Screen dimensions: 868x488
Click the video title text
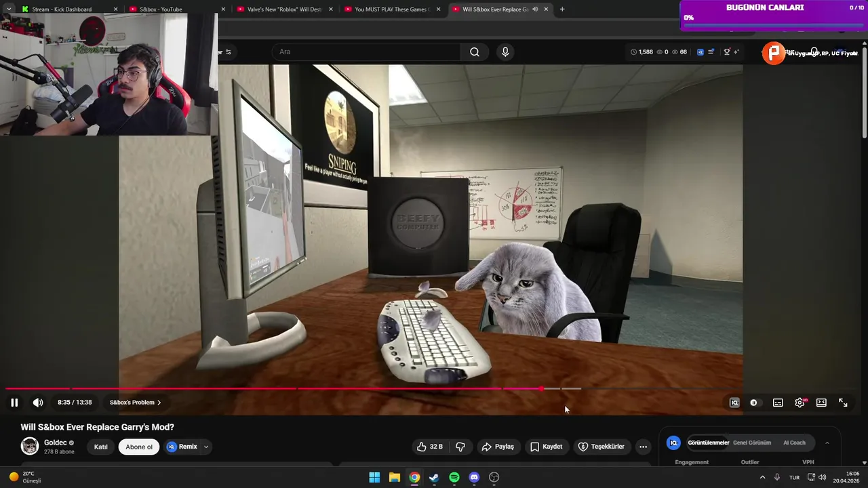coord(98,427)
